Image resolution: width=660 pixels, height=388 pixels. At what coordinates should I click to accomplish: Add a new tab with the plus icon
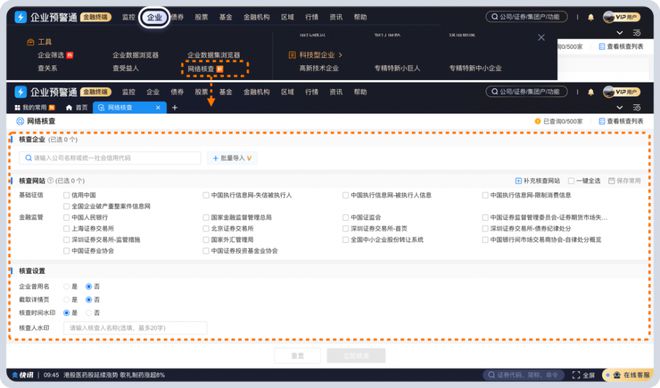tap(175, 108)
